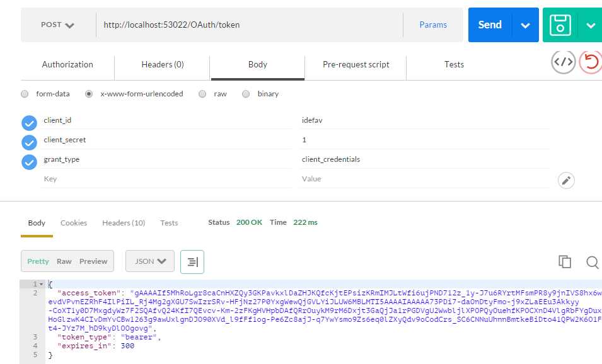Viewport: 602px width, 364px height.
Task: Click the generate code snippet icon
Action: pyautogui.click(x=563, y=62)
